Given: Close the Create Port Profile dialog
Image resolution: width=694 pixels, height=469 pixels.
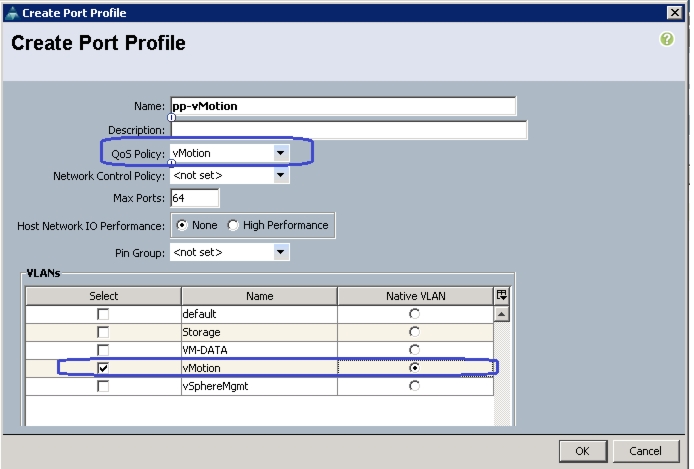Looking at the screenshot, I should point(675,12).
